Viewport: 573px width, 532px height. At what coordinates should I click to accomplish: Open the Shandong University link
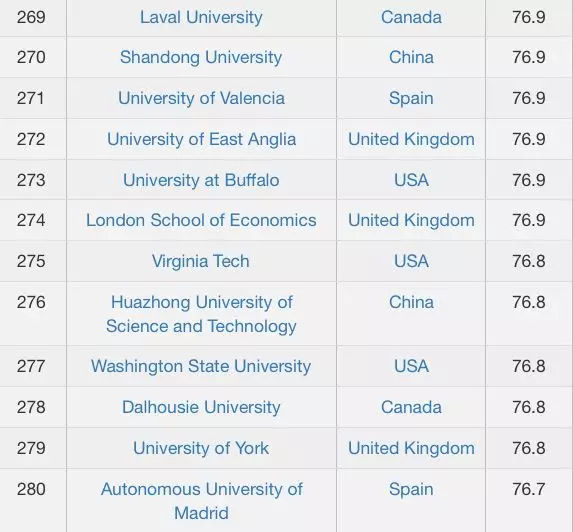[201, 57]
